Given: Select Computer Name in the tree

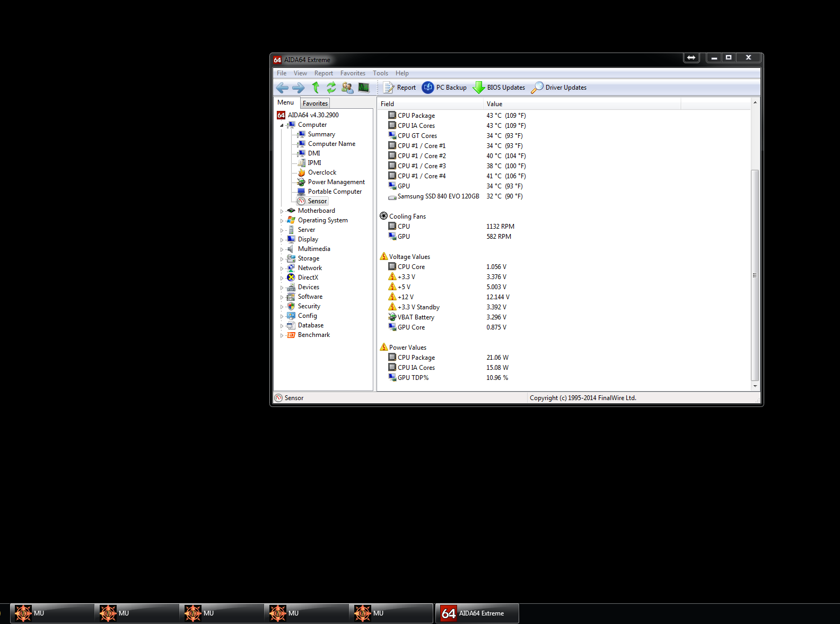Looking at the screenshot, I should point(331,144).
